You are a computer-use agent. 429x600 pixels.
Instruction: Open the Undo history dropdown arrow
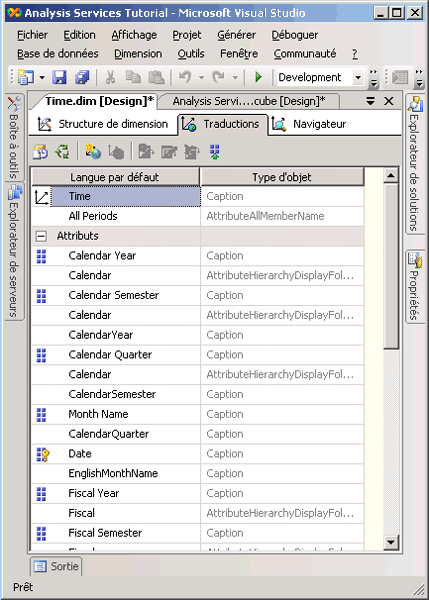pyautogui.click(x=201, y=78)
